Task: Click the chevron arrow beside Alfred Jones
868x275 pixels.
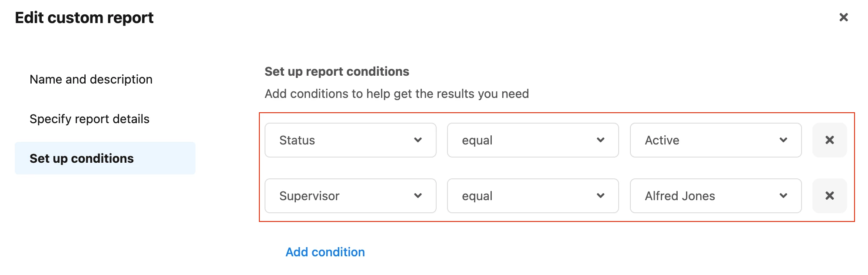Action: [783, 196]
